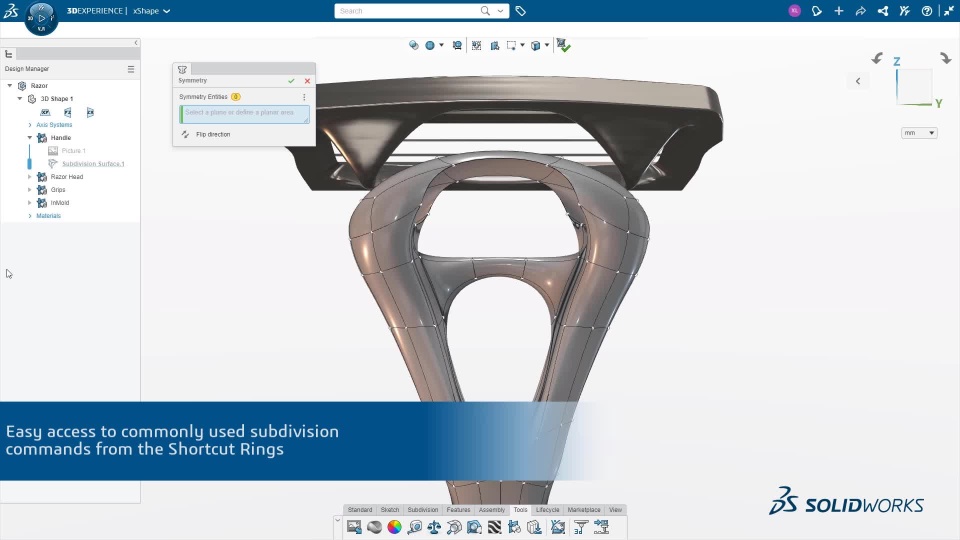Screen dimensions: 960x540
Task: Click the search magnifier icon
Action: click(485, 10)
